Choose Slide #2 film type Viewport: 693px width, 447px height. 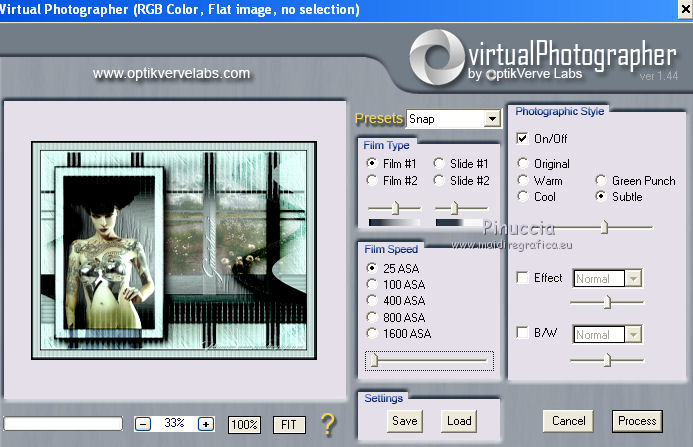[x=439, y=180]
